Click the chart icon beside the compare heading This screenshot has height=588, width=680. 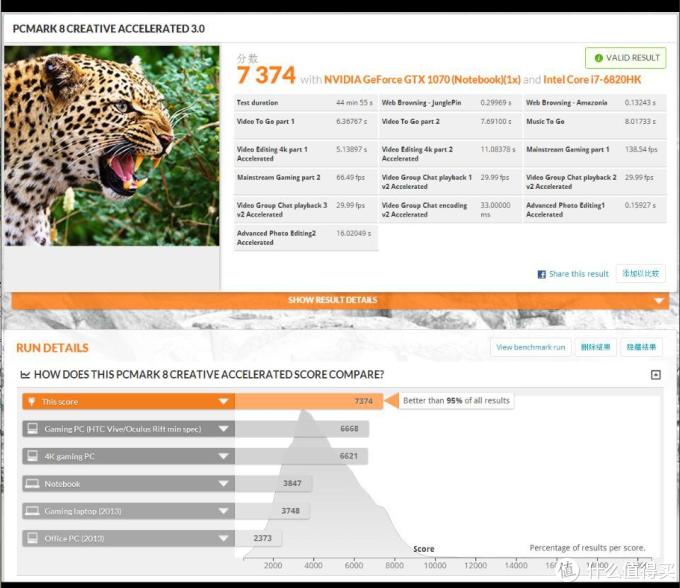coord(26,375)
